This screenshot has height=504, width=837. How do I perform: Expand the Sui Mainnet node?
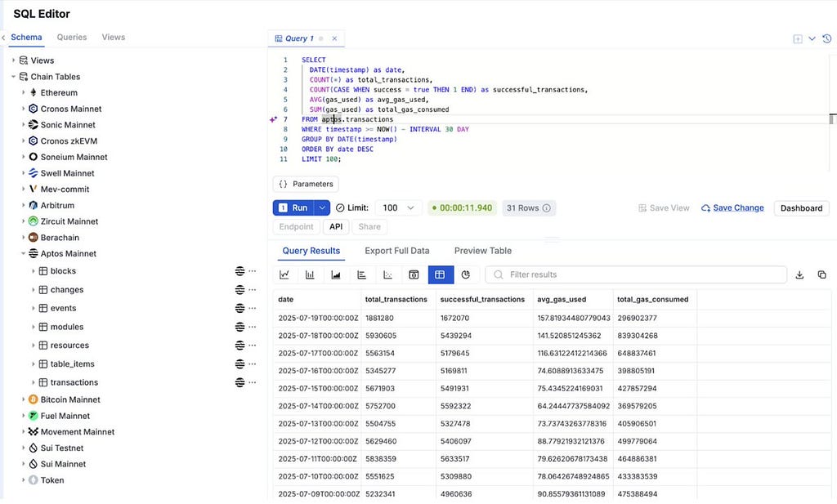point(24,464)
